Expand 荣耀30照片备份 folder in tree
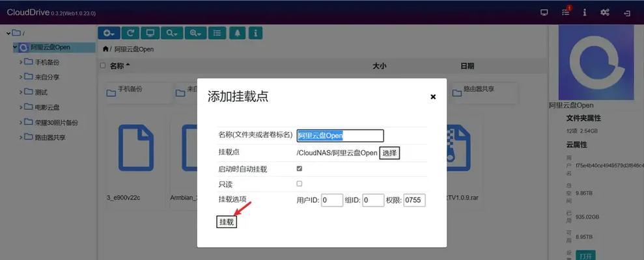 coord(21,122)
